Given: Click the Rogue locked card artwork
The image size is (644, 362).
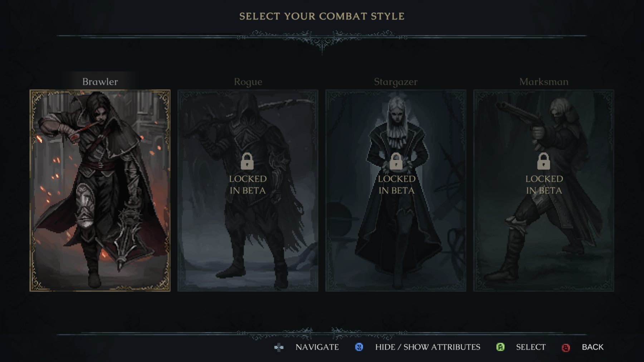Looking at the screenshot, I should pyautogui.click(x=248, y=190).
